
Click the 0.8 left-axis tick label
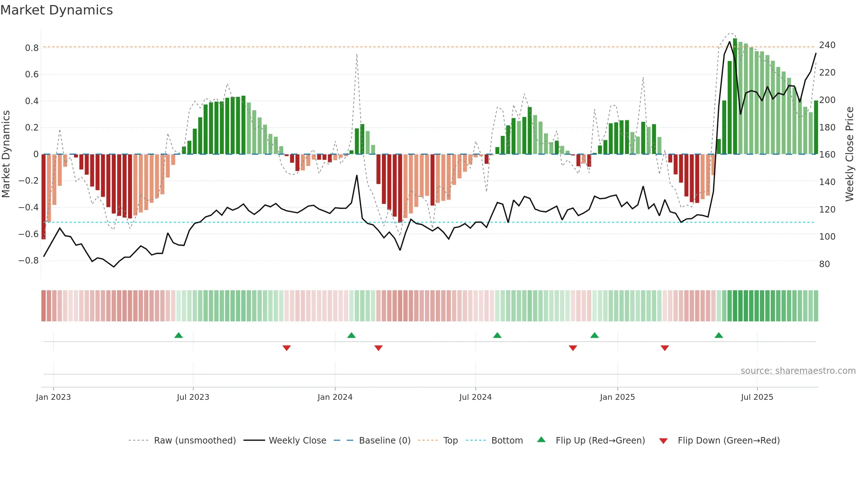[x=32, y=48]
